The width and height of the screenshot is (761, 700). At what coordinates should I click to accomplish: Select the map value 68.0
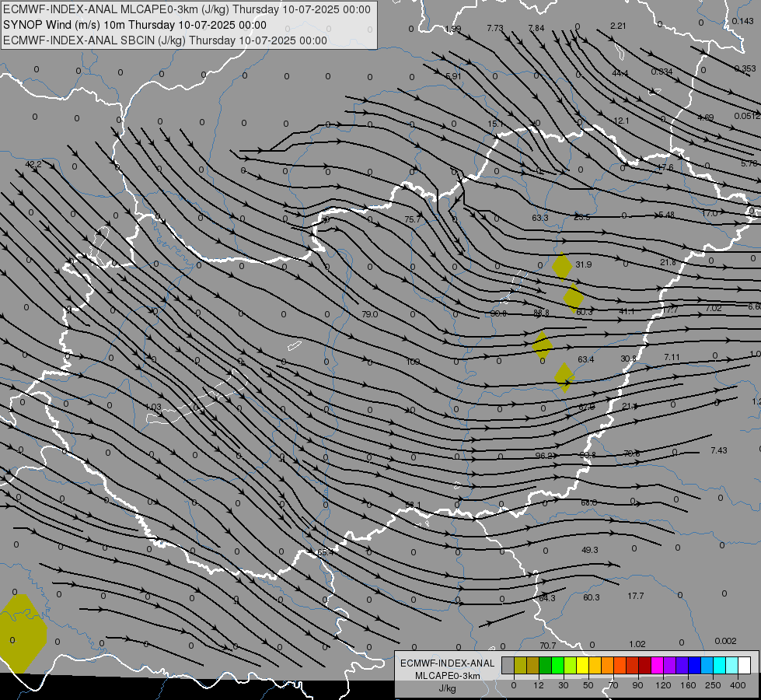589,502
